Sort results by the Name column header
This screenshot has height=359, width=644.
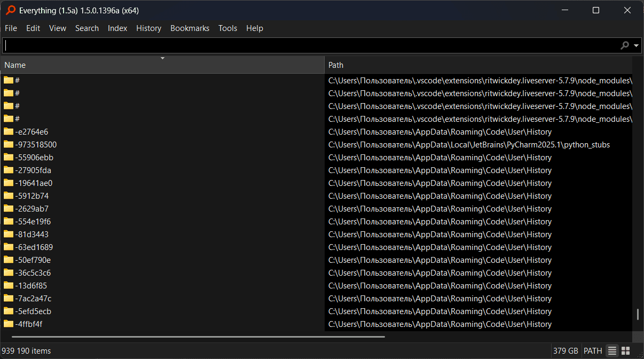point(80,65)
